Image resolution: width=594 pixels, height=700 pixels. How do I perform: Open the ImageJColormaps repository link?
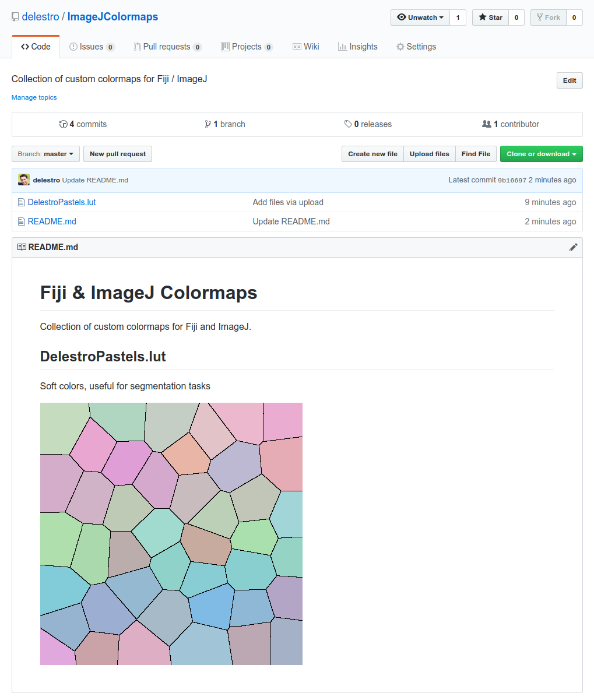(113, 17)
